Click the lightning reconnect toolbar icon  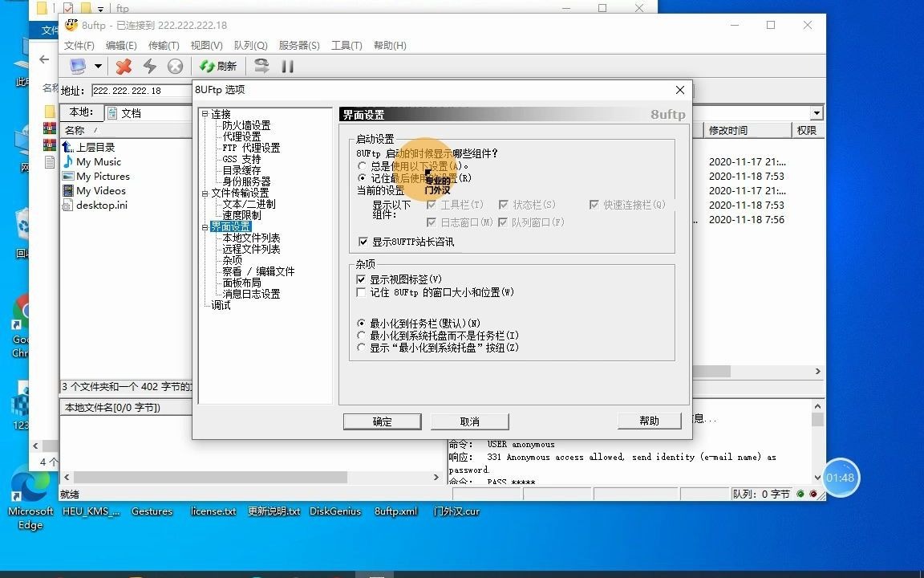tap(149, 66)
